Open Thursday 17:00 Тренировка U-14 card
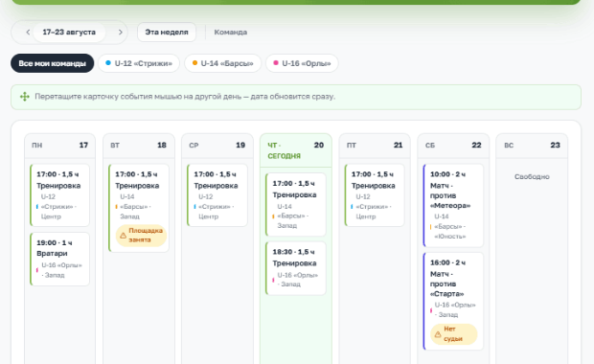 tap(296, 205)
